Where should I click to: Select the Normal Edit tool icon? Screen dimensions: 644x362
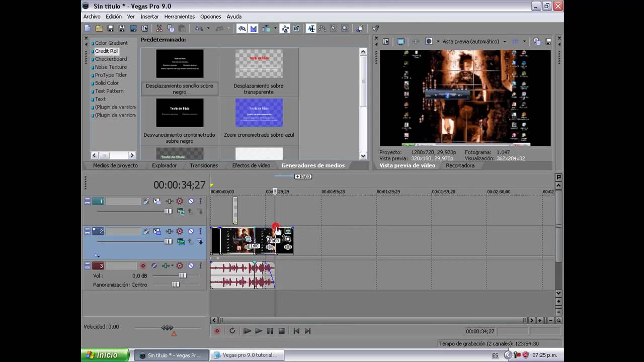click(310, 29)
